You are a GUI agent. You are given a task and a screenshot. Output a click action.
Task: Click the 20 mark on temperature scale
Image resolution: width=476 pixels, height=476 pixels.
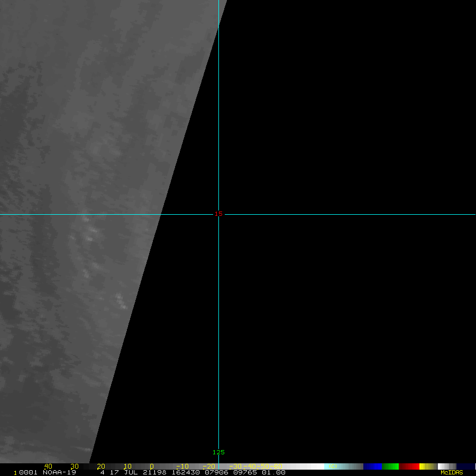click(100, 466)
